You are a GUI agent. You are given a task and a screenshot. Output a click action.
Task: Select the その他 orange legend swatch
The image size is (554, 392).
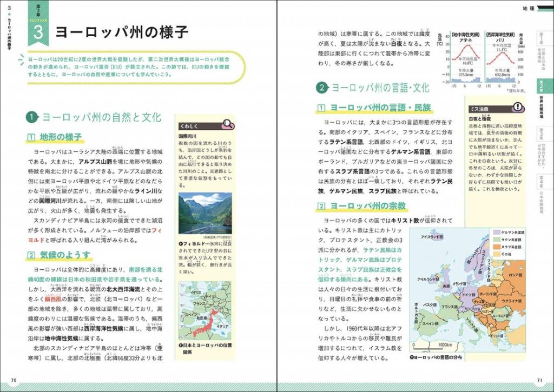tap(497, 254)
